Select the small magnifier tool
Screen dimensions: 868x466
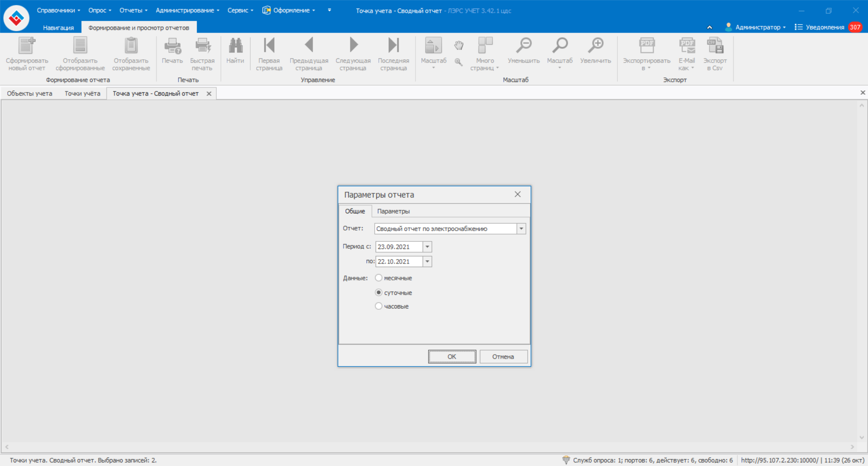click(458, 62)
